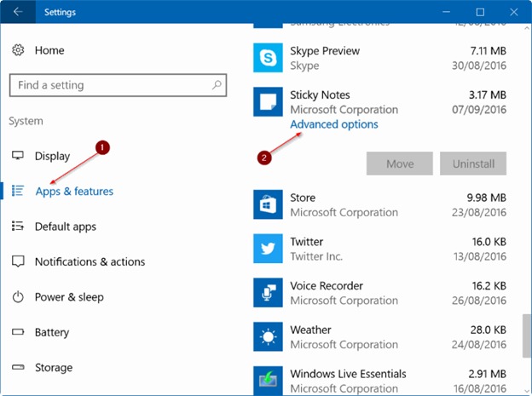Click the Weather app icon
This screenshot has width=532, height=396.
(x=268, y=336)
